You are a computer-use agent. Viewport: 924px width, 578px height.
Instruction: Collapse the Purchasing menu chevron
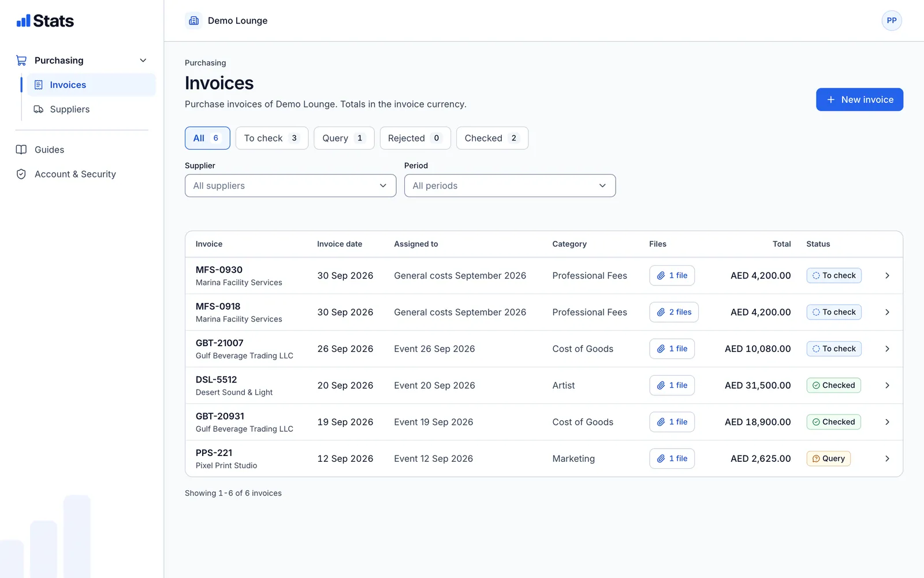click(143, 60)
